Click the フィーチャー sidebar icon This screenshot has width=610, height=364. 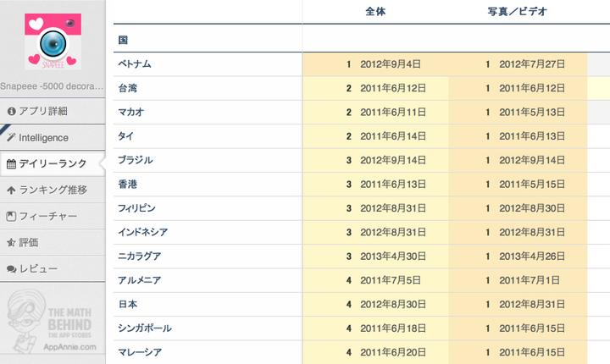click(x=11, y=216)
